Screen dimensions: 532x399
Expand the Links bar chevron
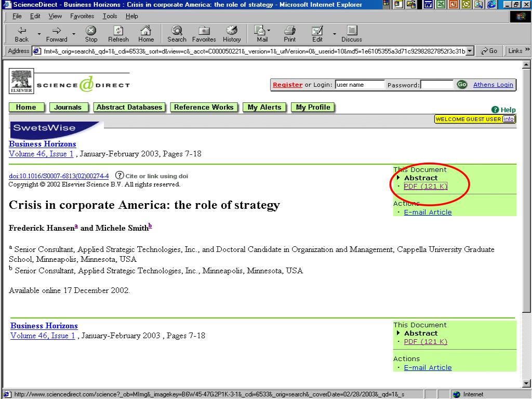pos(527,49)
